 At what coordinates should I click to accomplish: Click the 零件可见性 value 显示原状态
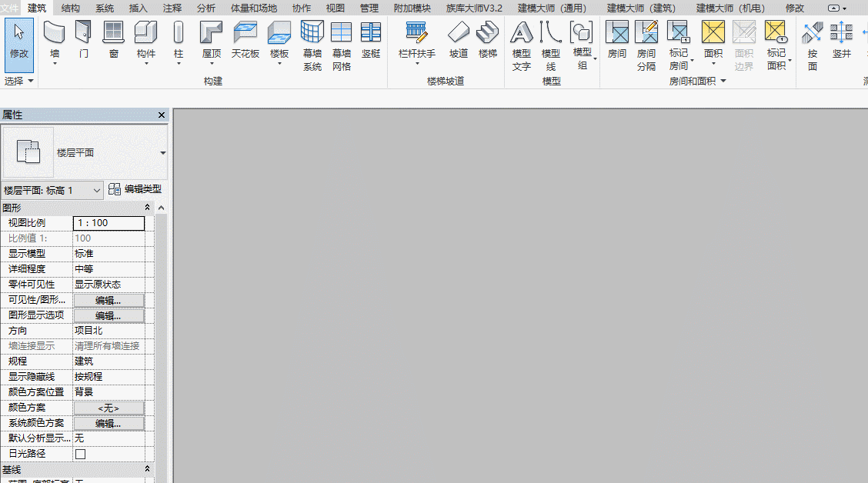point(108,285)
